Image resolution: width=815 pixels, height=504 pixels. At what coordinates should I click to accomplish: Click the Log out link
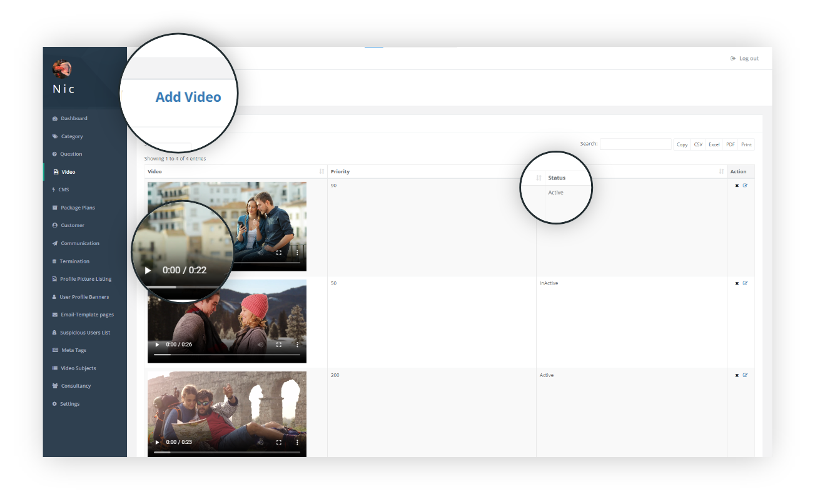(x=744, y=59)
